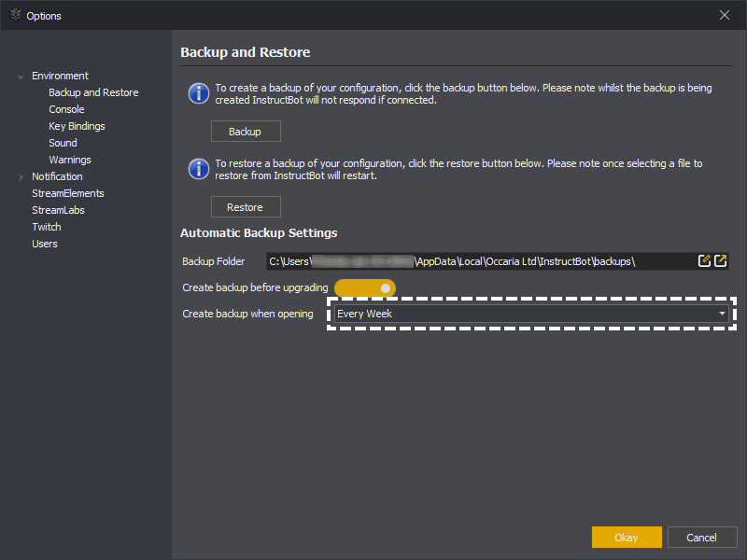Expand the Notification tree node
747x560 pixels.
(x=21, y=177)
